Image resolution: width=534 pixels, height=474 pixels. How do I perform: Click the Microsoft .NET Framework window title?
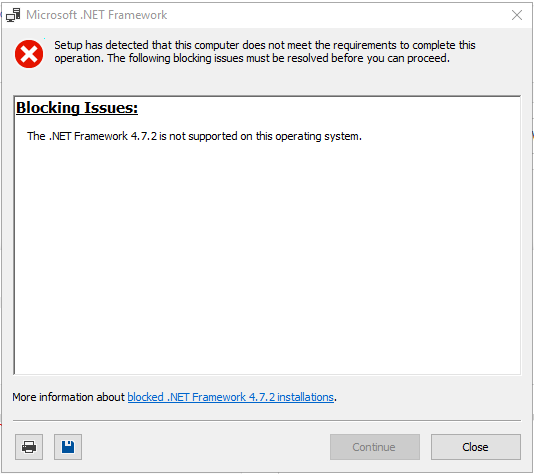96,15
